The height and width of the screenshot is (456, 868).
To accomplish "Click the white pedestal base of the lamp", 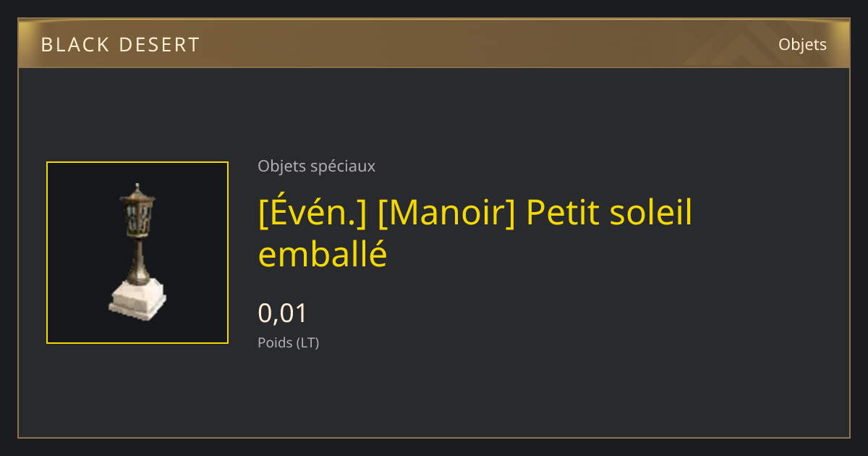I will [x=137, y=302].
